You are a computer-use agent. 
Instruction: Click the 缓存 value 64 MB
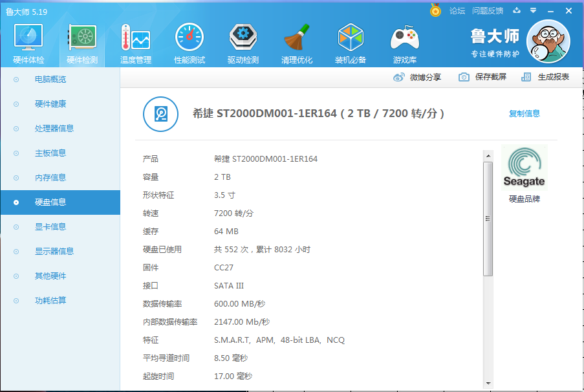[x=226, y=232]
